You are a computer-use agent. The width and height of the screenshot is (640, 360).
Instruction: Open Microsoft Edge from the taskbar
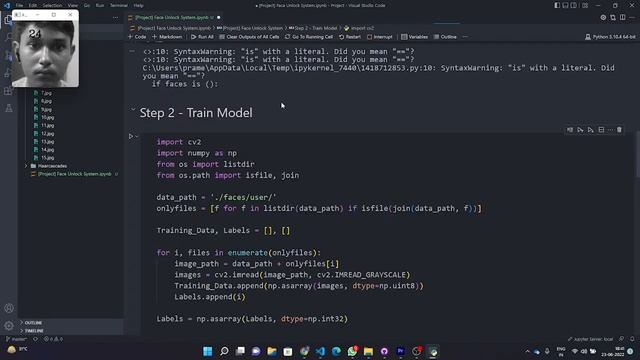pyautogui.click(x=336, y=351)
